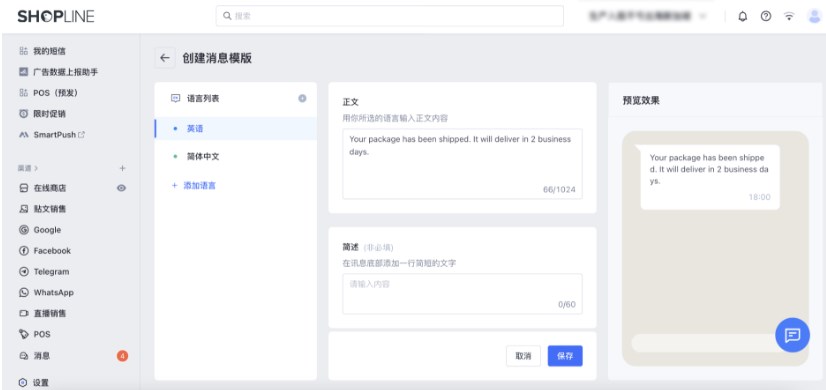Click the 18:00 preview timestamp

pyautogui.click(x=760, y=197)
